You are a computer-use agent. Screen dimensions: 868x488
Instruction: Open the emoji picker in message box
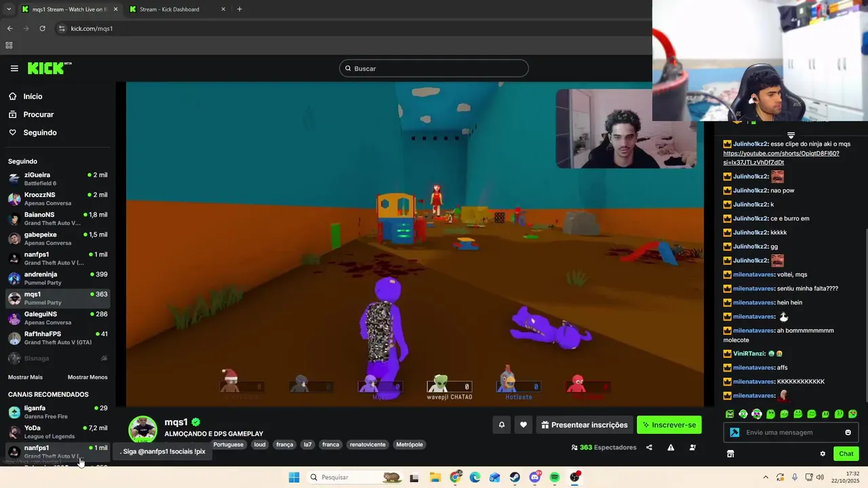(848, 432)
